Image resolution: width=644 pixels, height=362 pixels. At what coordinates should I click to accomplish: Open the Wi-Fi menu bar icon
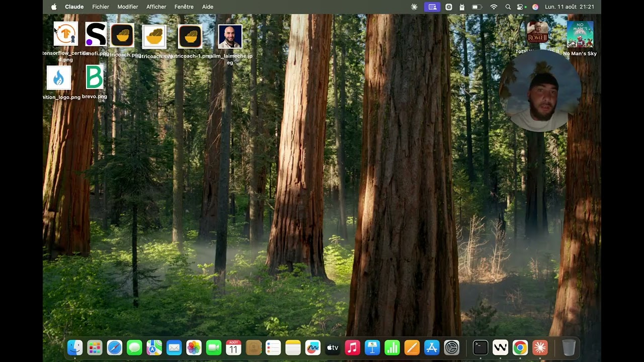(494, 7)
